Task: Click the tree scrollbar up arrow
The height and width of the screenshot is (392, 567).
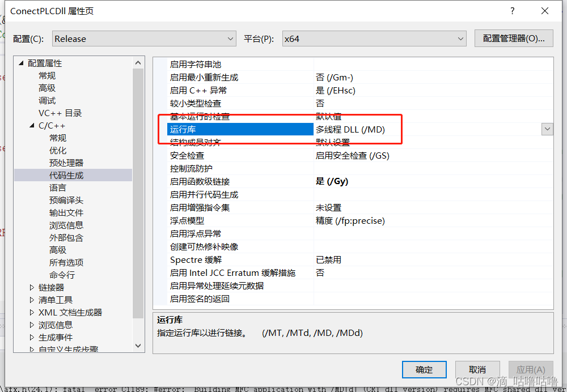Action: (138, 63)
